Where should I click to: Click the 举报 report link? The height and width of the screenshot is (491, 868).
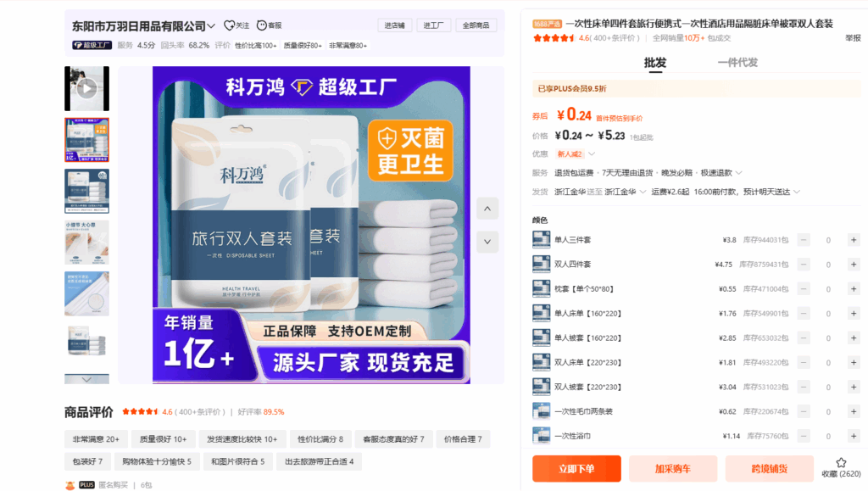852,38
